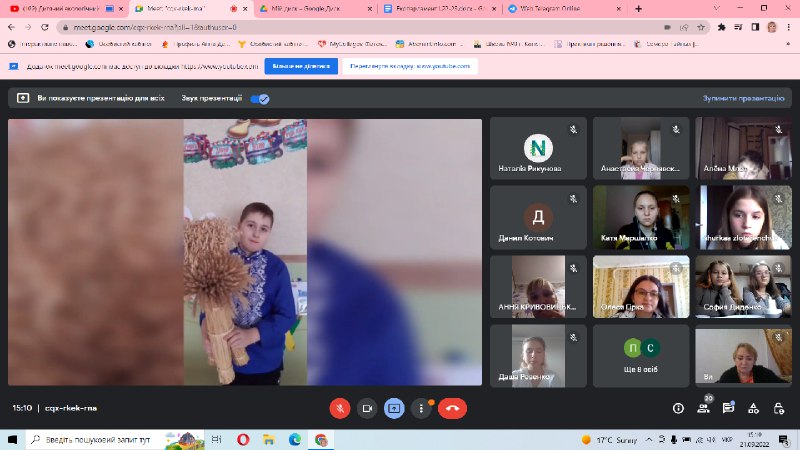Open host controls lock icon
The height and width of the screenshot is (450, 800).
[x=779, y=408]
